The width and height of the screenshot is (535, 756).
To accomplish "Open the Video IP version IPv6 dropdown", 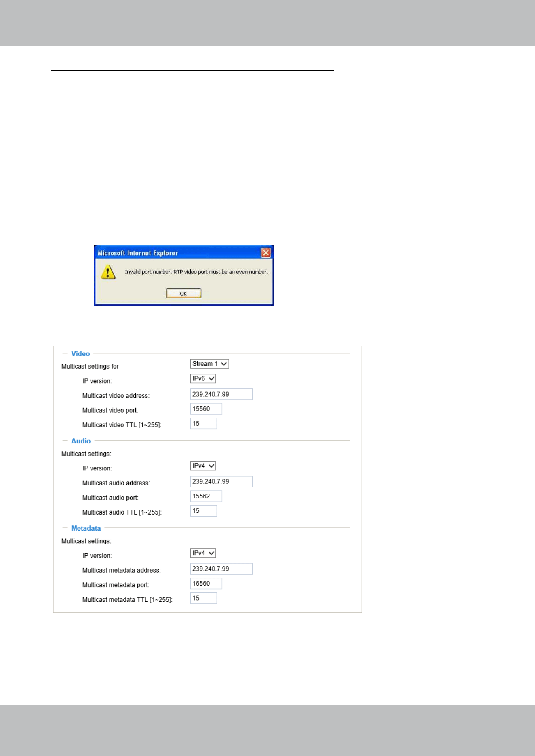I will (203, 378).
